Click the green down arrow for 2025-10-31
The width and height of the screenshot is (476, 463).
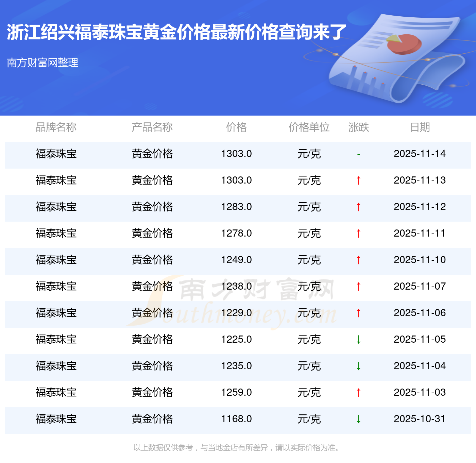[358, 419]
